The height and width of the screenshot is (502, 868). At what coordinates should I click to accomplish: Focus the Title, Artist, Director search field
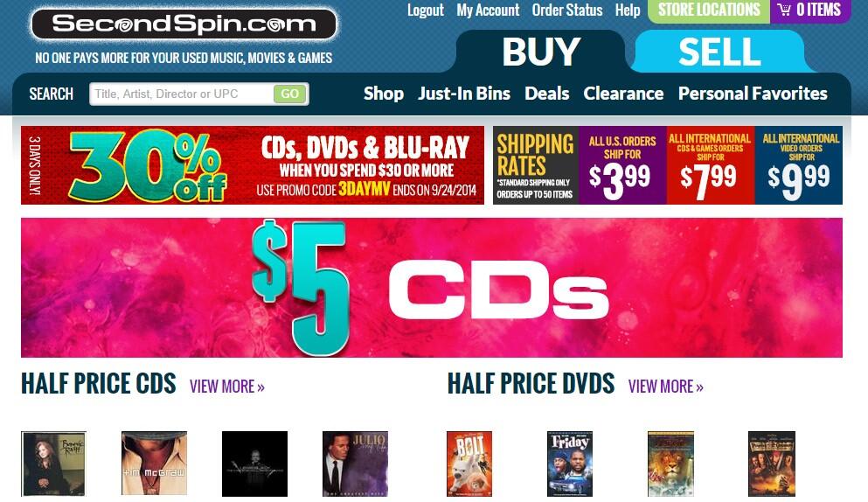[x=182, y=94]
